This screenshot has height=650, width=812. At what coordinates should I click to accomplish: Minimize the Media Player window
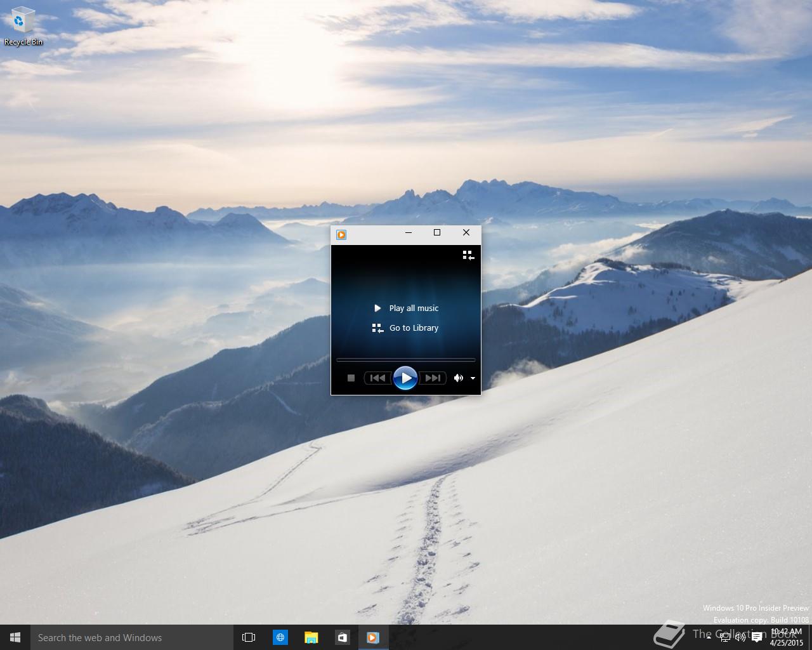(408, 233)
